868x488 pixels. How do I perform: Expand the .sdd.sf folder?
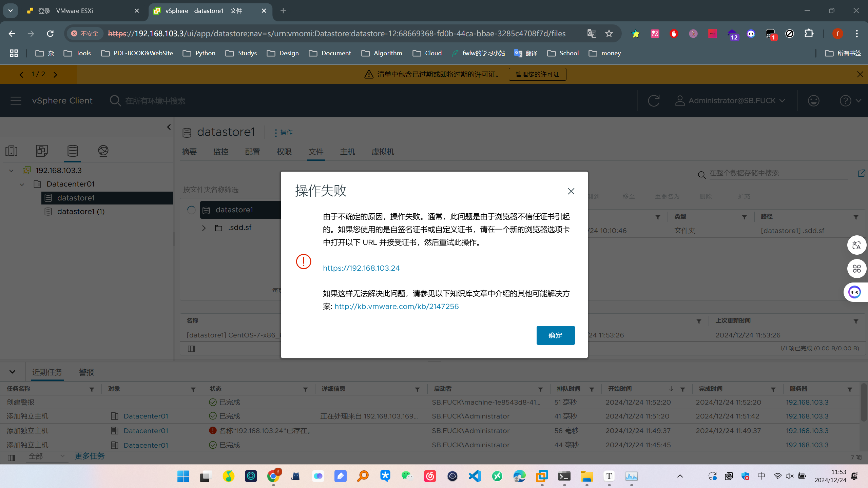tap(204, 228)
